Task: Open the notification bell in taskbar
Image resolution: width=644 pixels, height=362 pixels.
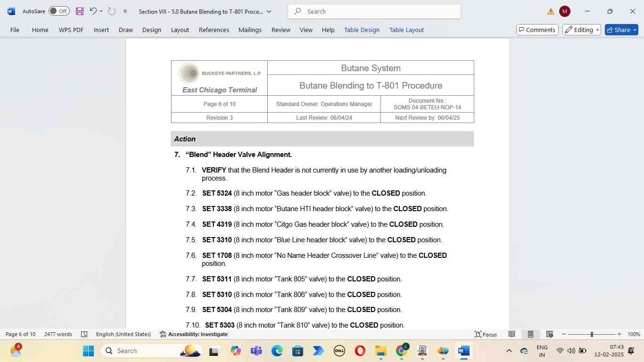Action: click(631, 351)
